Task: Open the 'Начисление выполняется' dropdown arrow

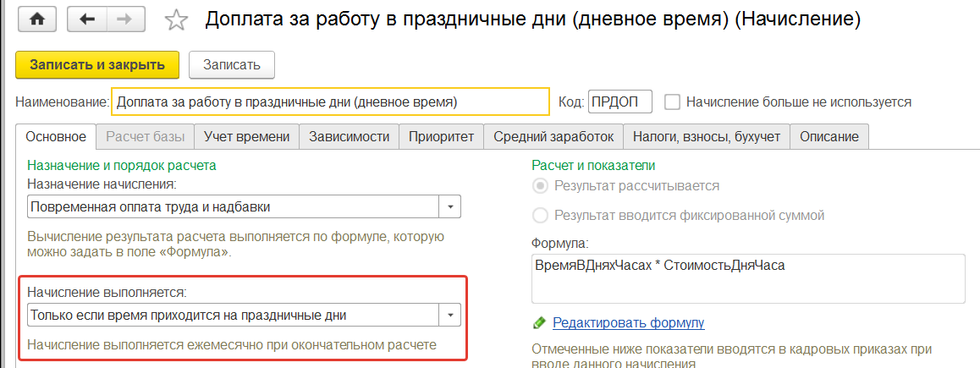Action: (x=450, y=316)
